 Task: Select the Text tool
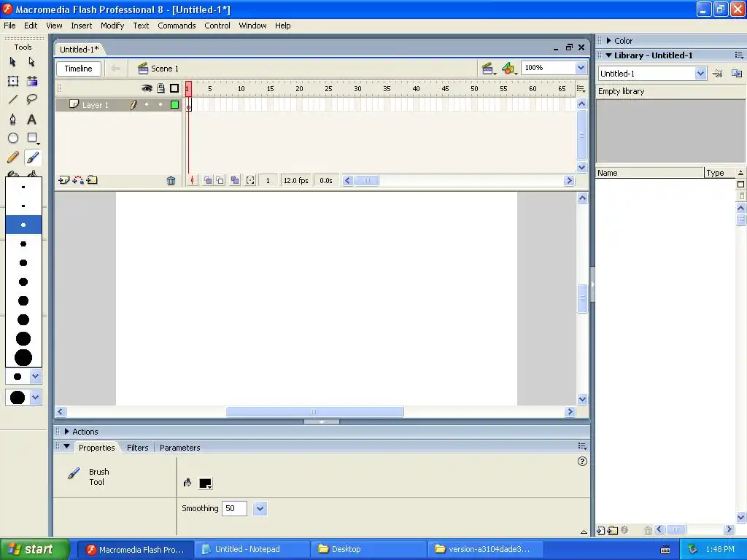32,119
